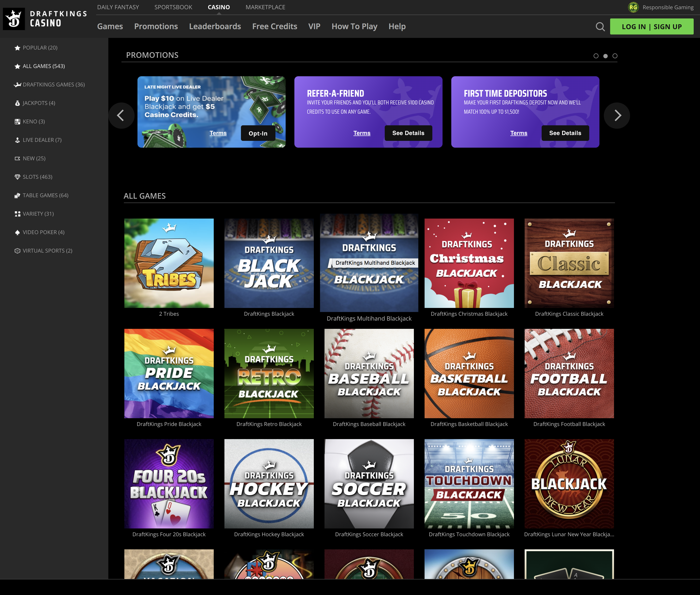
Task: Select the Live Dealer sidebar icon
Action: pyautogui.click(x=17, y=140)
